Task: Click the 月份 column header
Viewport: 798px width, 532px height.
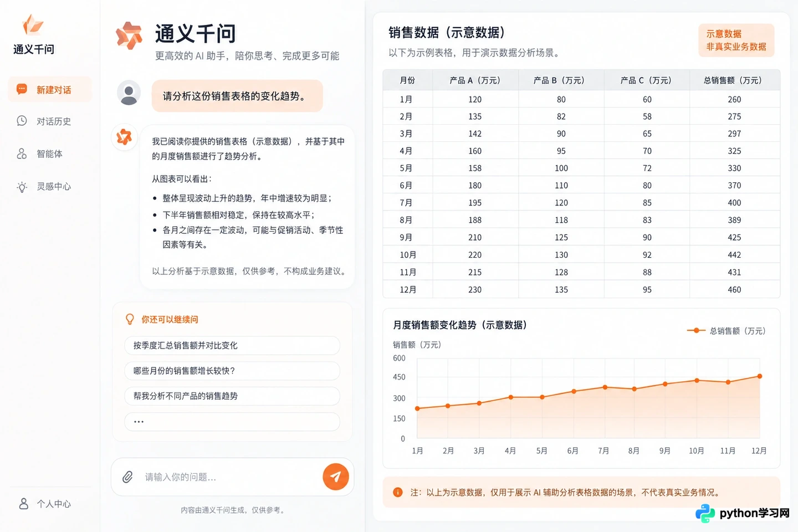Action: click(407, 80)
